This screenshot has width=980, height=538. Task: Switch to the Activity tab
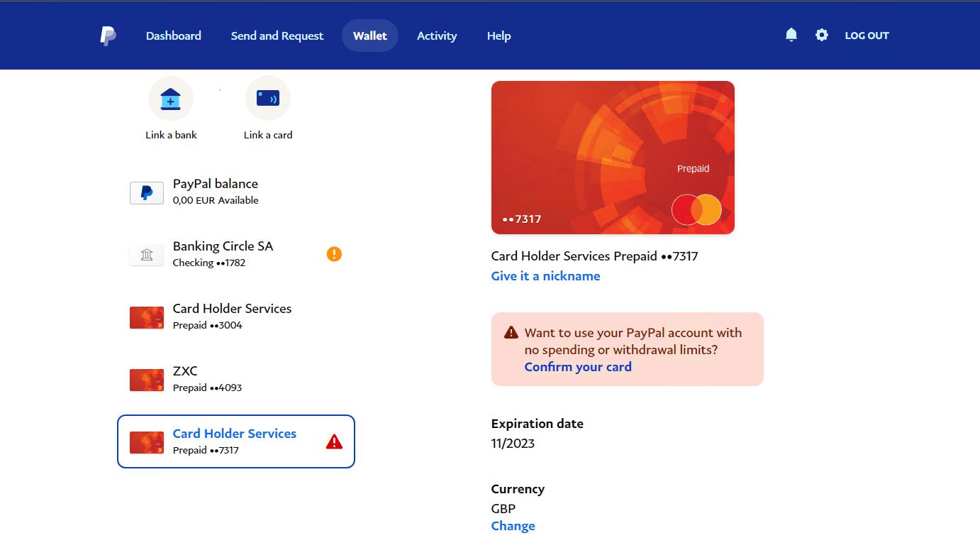[x=437, y=35]
